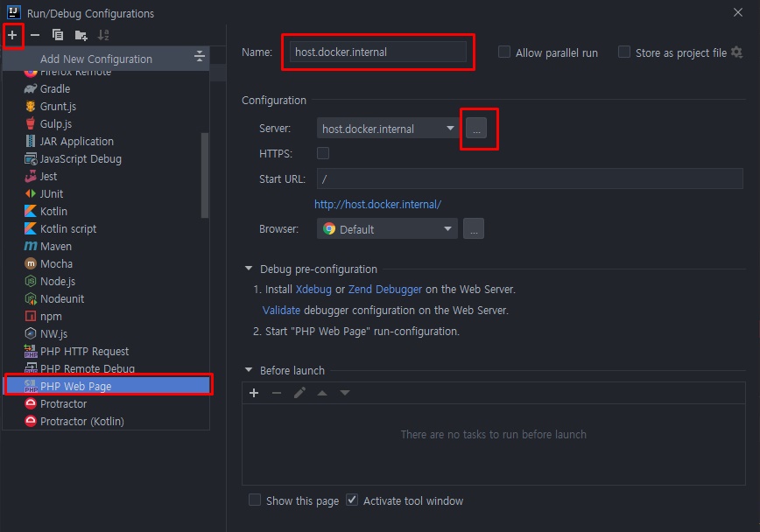Click the Validate link
This screenshot has height=532, width=760.
(281, 310)
